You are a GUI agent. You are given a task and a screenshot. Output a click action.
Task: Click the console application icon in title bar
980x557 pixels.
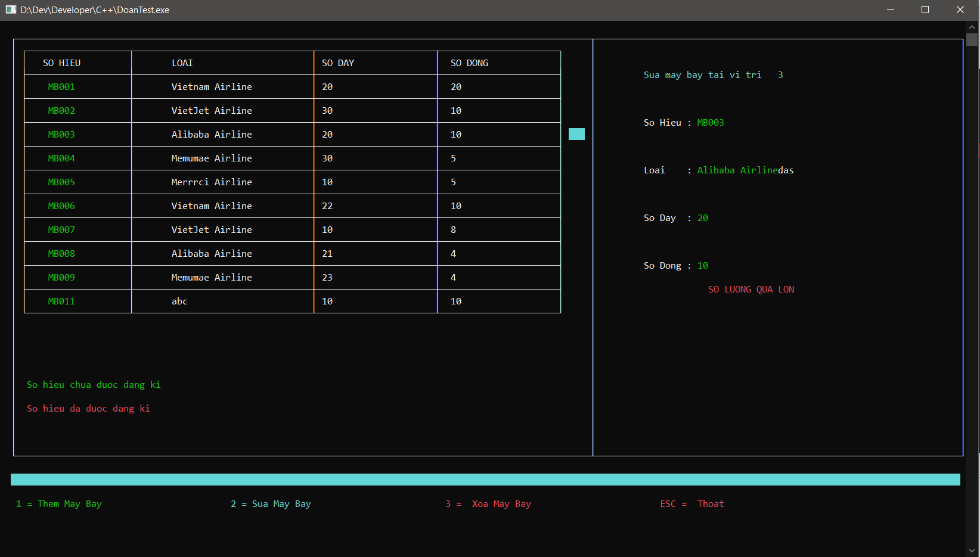pos(11,10)
